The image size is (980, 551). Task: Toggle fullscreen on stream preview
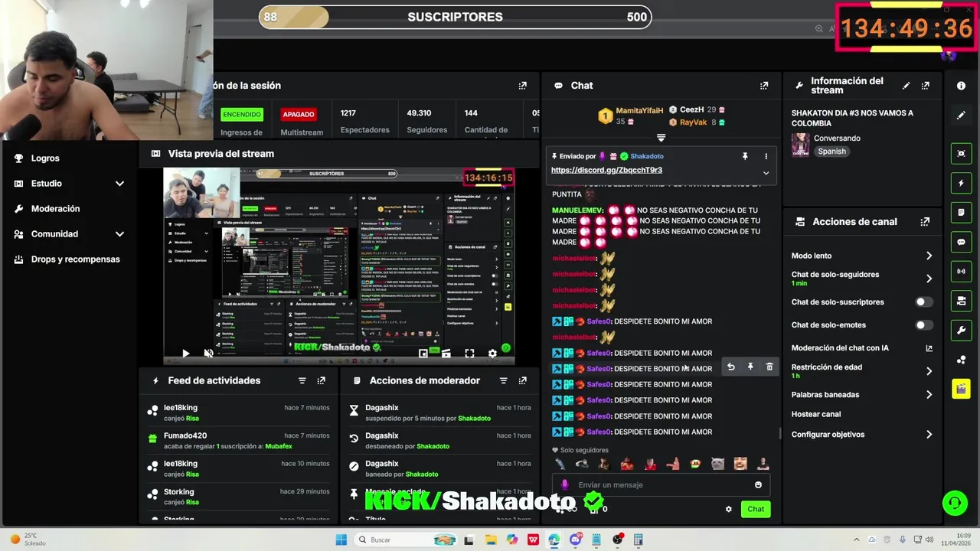coord(469,354)
